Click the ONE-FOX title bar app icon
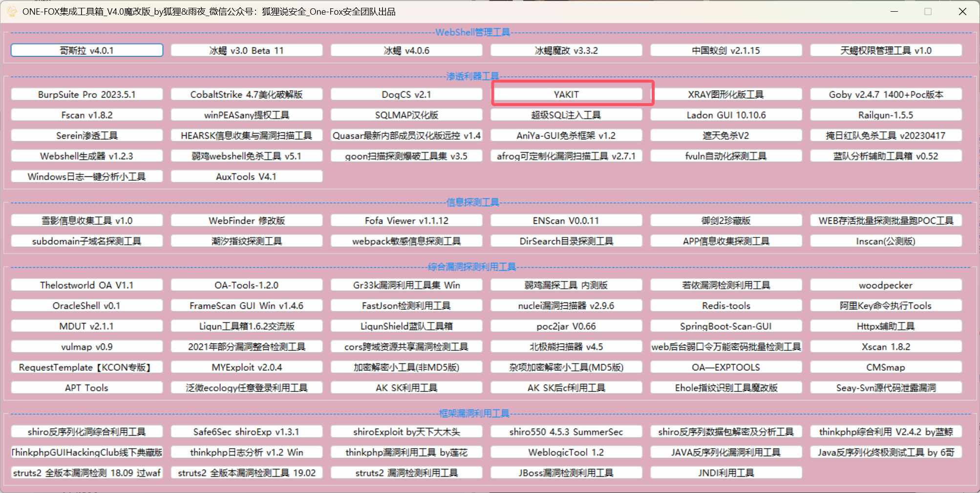The image size is (980, 493). 12,11
